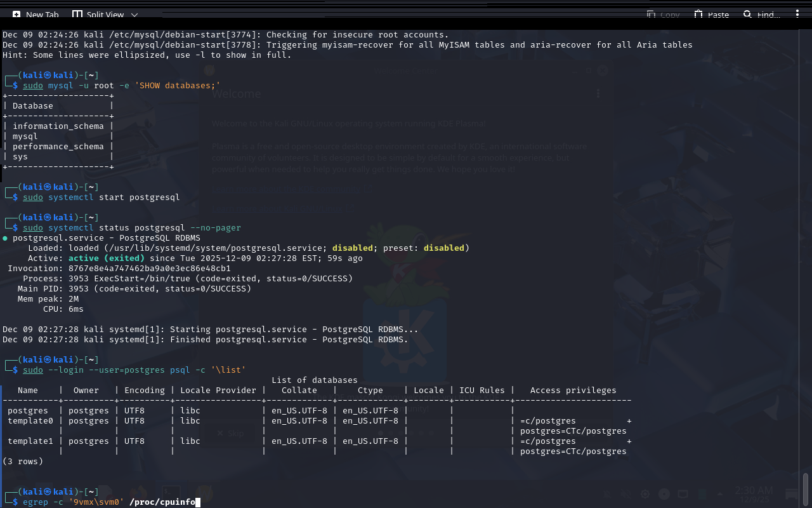Open the Find search tool
The width and height of the screenshot is (812, 508).
761,15
